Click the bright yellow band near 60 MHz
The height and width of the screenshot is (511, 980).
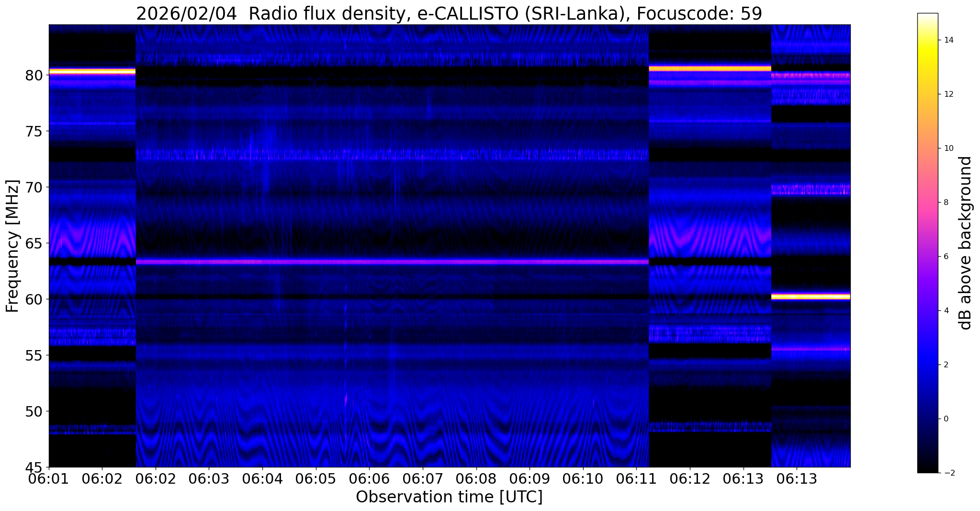(811, 296)
